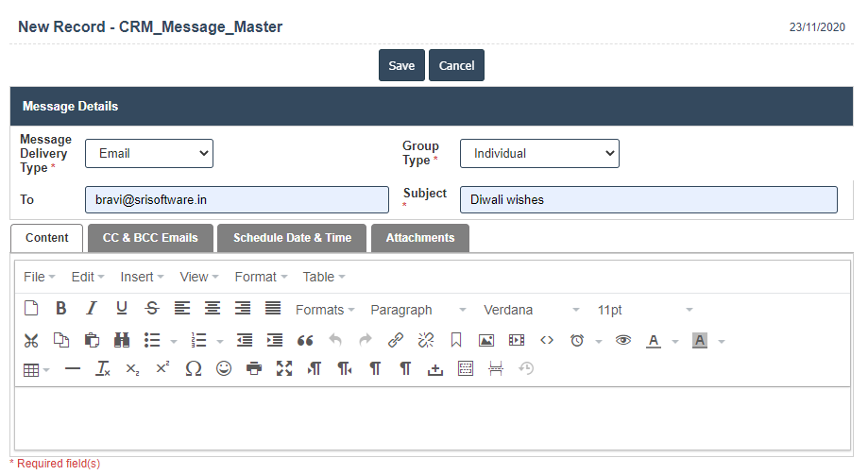This screenshot has width=868, height=475.
Task: Insert a link using the chain icon
Action: click(x=396, y=341)
